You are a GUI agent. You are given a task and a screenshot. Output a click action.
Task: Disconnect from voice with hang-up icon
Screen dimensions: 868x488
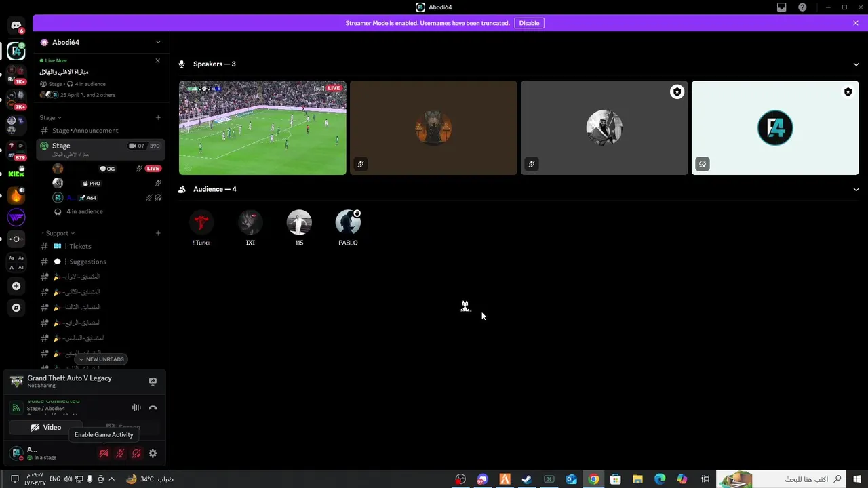pyautogui.click(x=153, y=408)
